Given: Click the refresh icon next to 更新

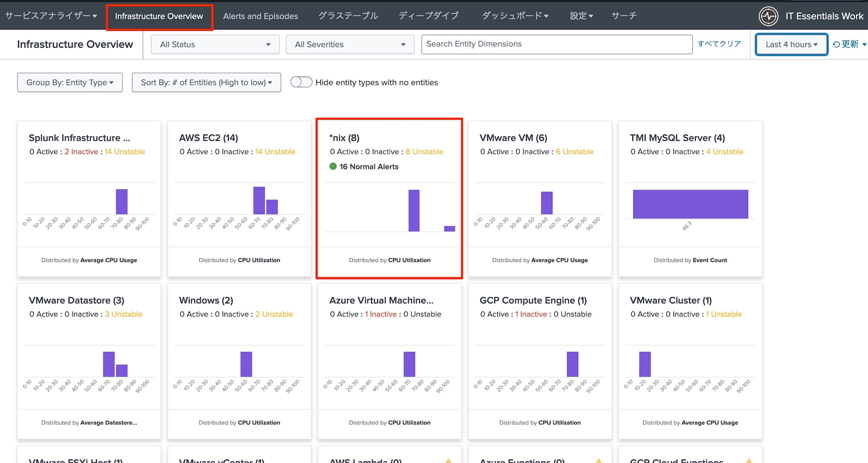Looking at the screenshot, I should tap(836, 44).
